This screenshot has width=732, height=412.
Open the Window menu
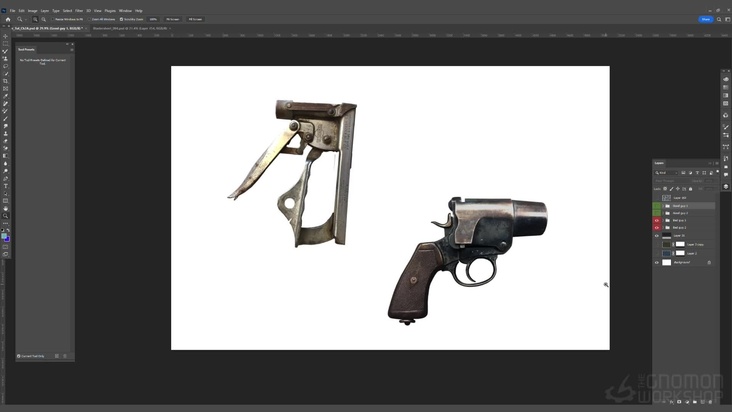(125, 10)
